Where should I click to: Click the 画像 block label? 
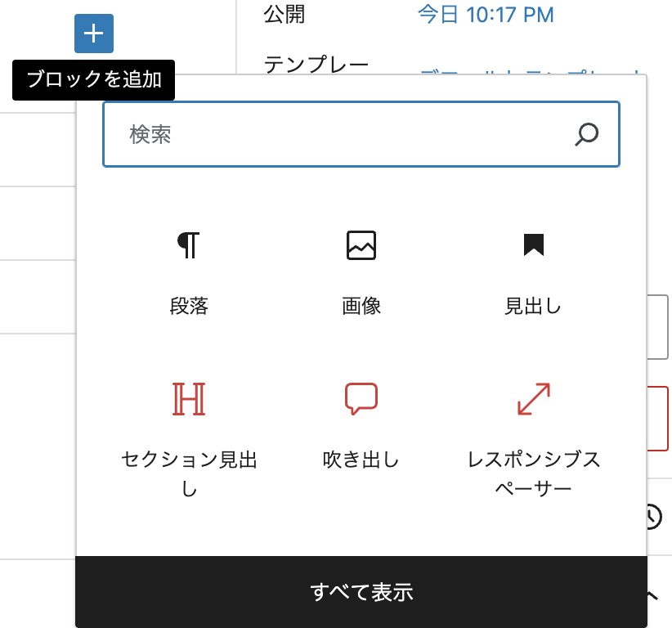(x=361, y=307)
